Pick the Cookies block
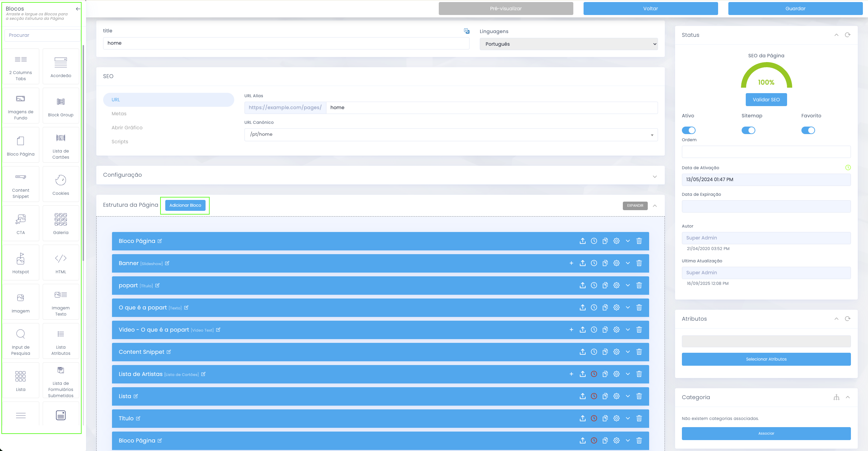 tap(61, 184)
